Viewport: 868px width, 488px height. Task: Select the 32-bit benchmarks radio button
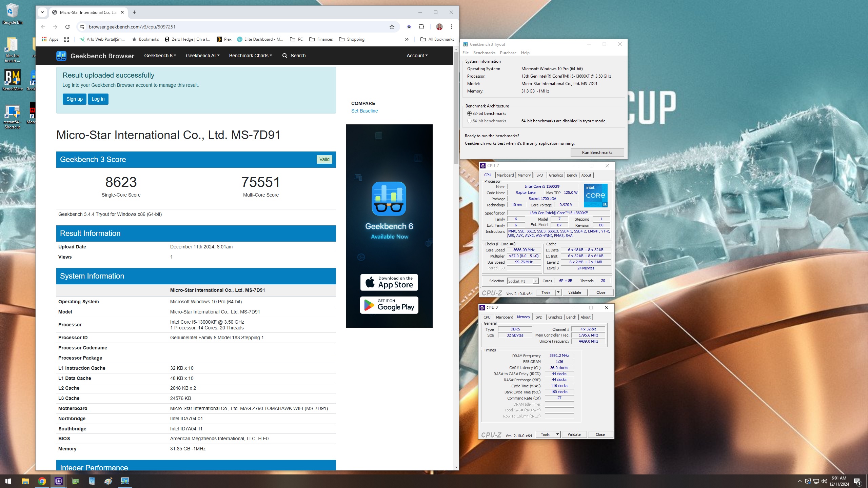point(469,114)
